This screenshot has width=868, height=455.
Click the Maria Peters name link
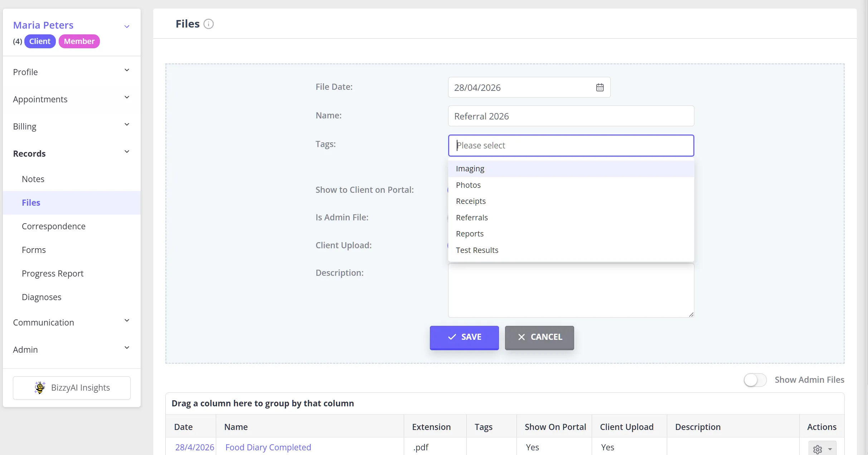point(43,25)
